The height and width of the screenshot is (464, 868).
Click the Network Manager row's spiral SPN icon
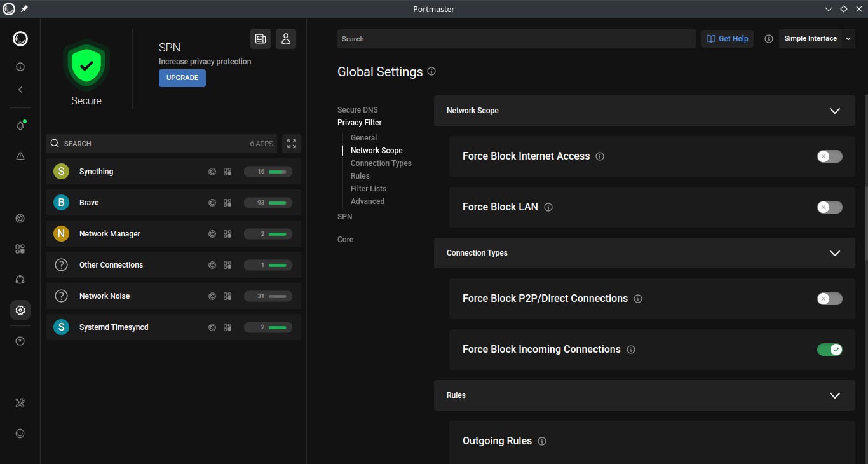point(212,234)
